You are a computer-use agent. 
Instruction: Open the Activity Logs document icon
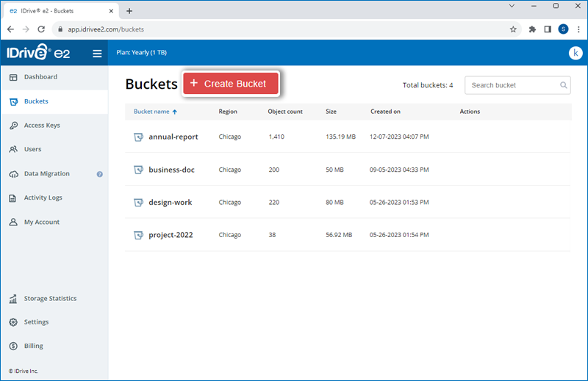[12, 197]
